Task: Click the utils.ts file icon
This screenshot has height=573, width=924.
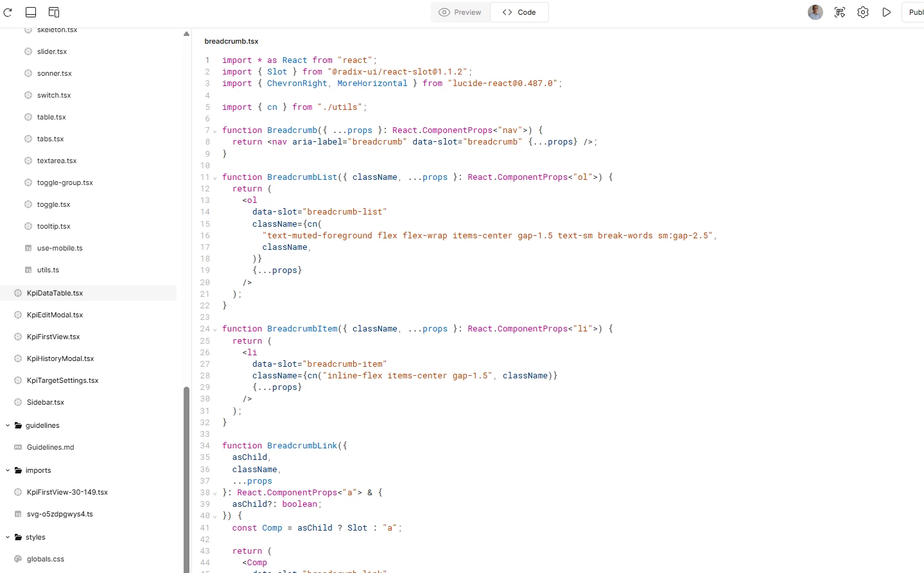Action: click(x=28, y=270)
